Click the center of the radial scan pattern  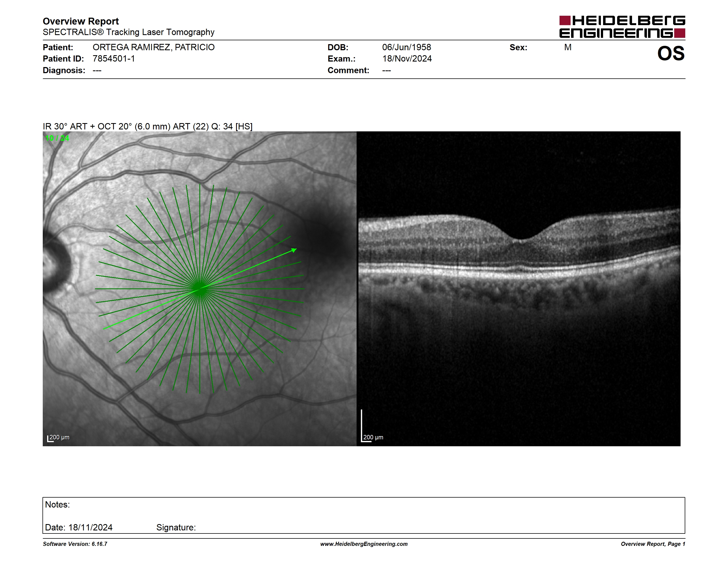(200, 288)
